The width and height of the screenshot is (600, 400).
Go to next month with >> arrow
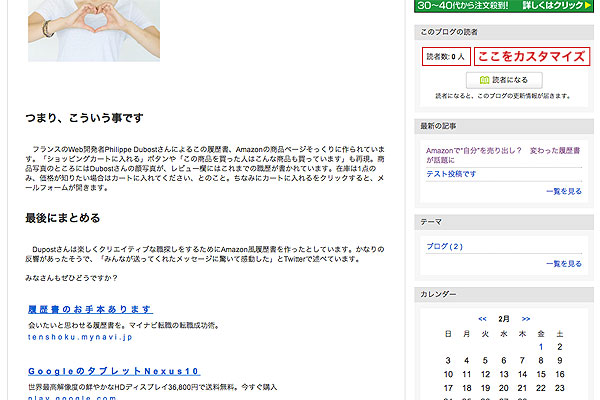click(x=526, y=319)
